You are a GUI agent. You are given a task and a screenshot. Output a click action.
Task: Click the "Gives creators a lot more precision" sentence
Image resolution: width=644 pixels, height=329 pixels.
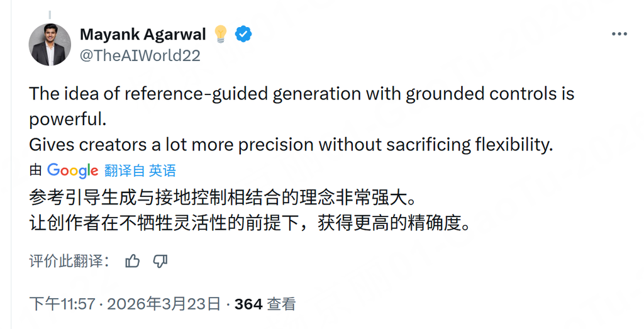click(x=291, y=144)
